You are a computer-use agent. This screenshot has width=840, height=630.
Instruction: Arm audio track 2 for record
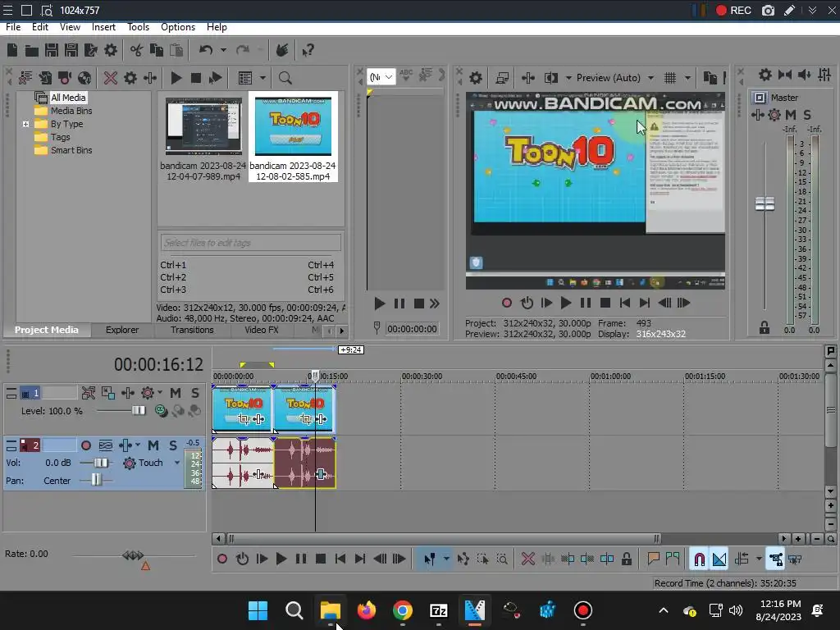pyautogui.click(x=85, y=445)
